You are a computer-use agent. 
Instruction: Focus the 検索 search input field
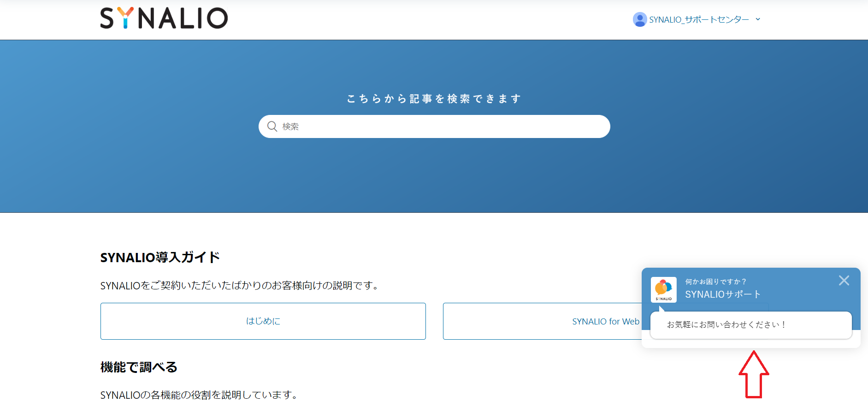coord(434,126)
